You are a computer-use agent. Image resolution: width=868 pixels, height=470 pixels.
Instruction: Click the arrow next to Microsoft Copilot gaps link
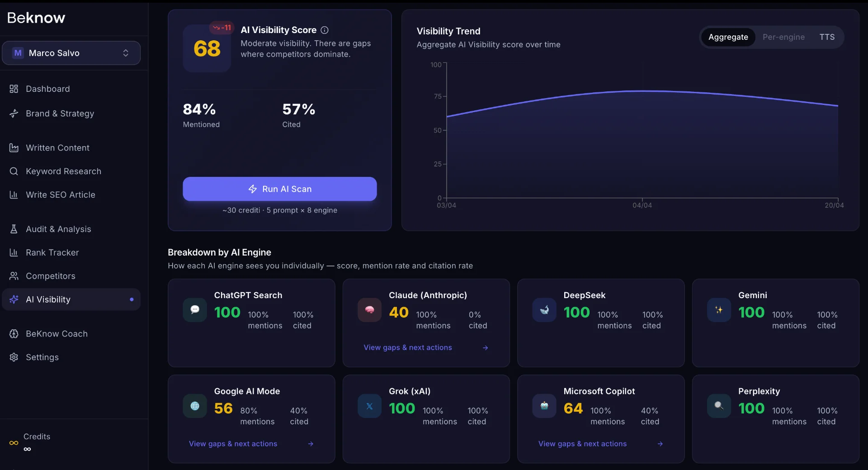(660, 444)
